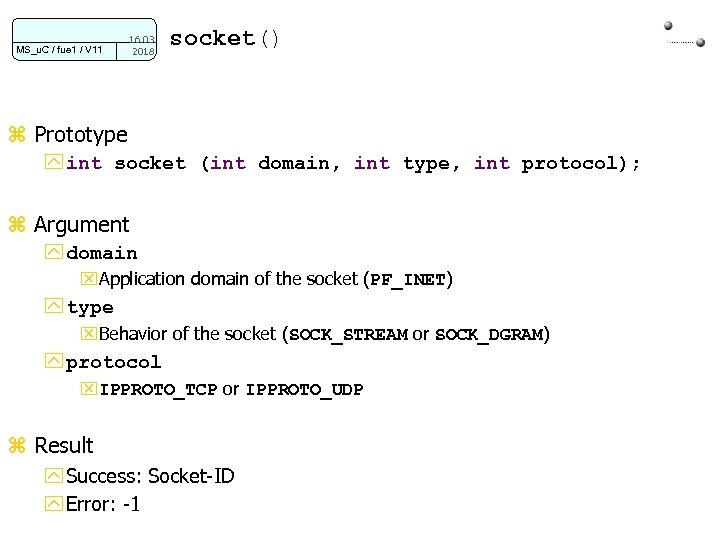Click the square bullet before 'Error: -1'
The width and height of the screenshot is (720, 540).
54,505
